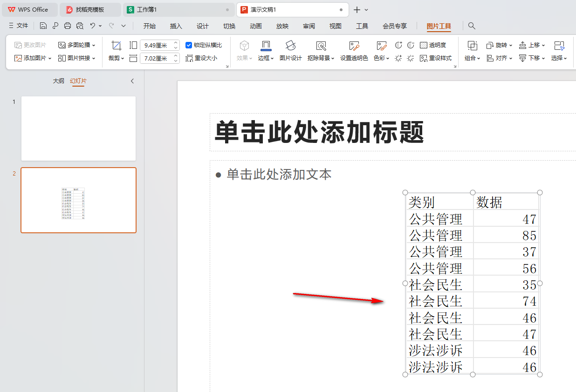Viewport: 576px width, 392px height.
Task: Click 重设样式 reset style button
Action: 436,58
